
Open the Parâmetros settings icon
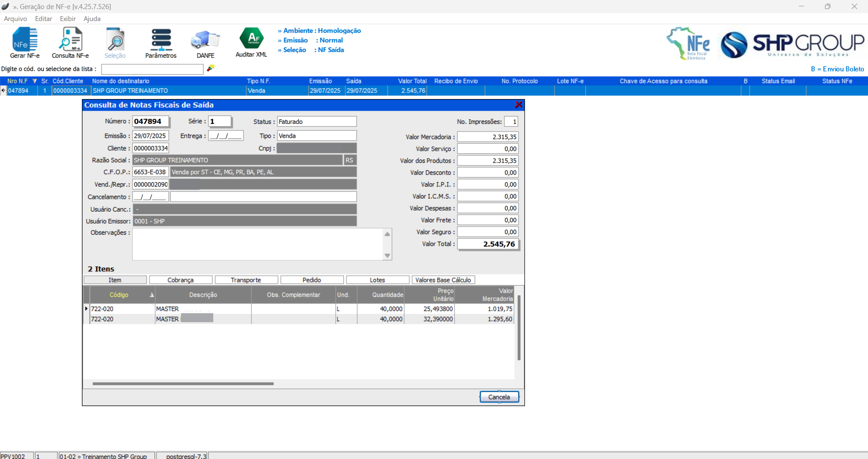pos(161,43)
